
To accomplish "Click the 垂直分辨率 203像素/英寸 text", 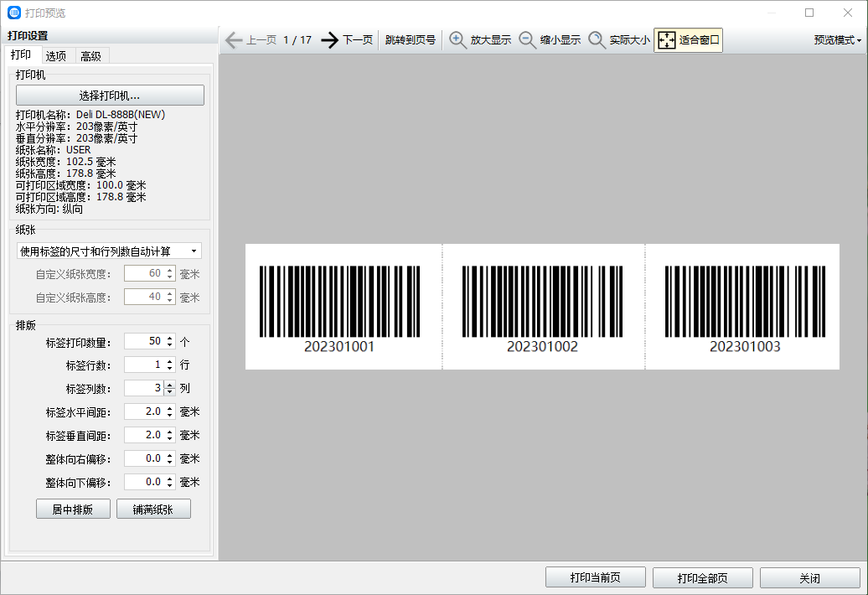I will pos(76,138).
